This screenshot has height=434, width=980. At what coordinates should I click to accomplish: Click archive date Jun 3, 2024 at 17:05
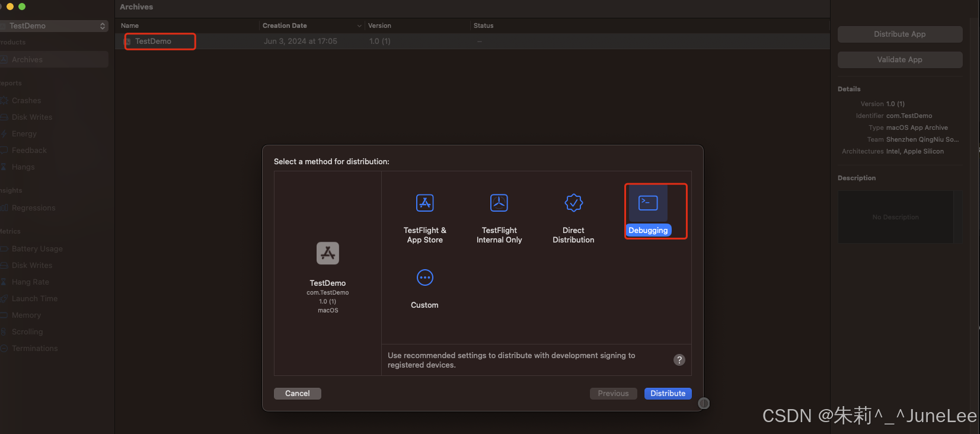[x=301, y=42]
